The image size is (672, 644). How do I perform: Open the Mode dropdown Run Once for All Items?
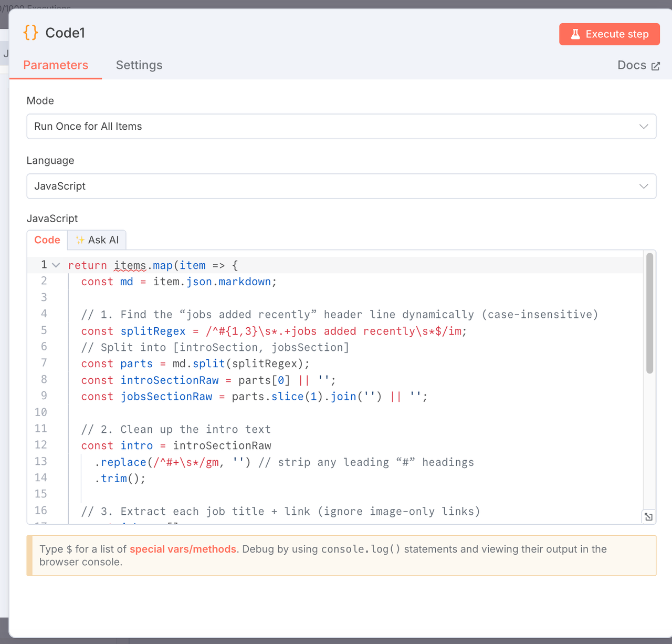click(341, 127)
